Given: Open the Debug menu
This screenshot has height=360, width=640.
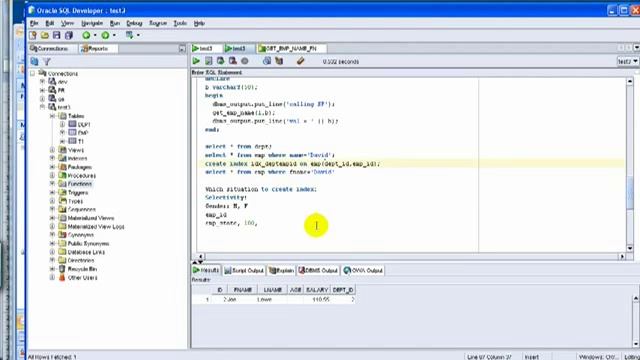Looking at the screenshot, I should tap(134, 23).
